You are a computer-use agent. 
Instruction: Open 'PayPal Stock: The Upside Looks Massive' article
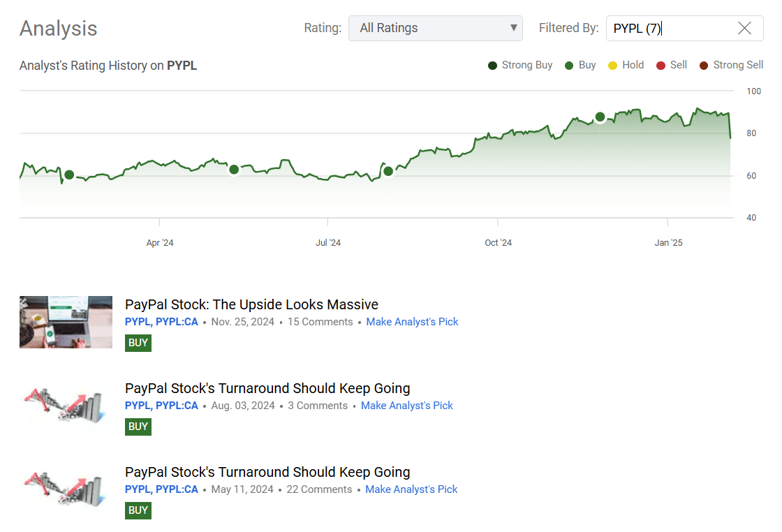pos(251,304)
